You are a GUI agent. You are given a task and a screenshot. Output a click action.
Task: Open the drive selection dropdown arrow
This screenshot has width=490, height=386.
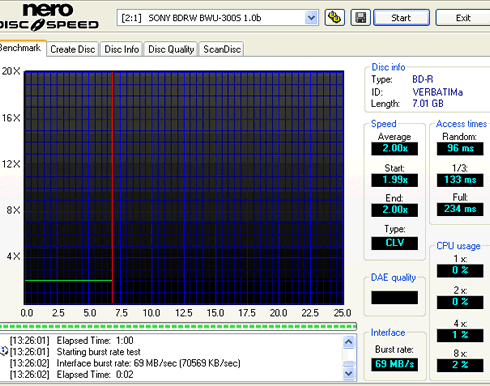(x=311, y=17)
